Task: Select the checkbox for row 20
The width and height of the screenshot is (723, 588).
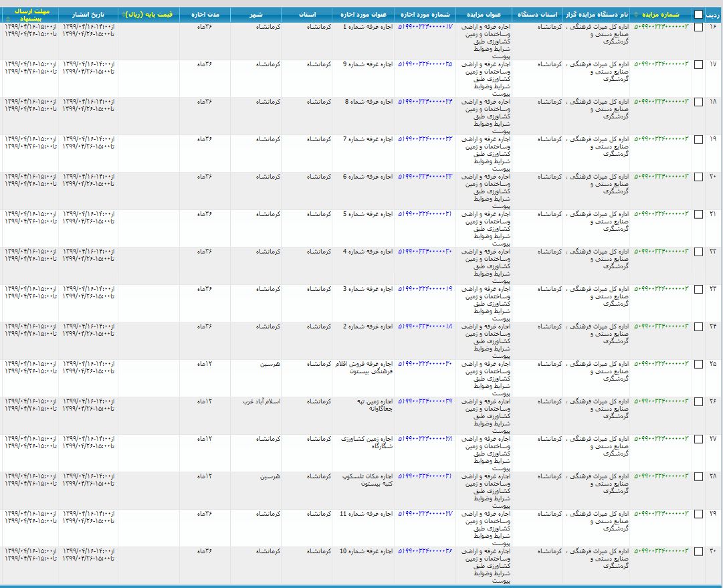Action: [698, 177]
